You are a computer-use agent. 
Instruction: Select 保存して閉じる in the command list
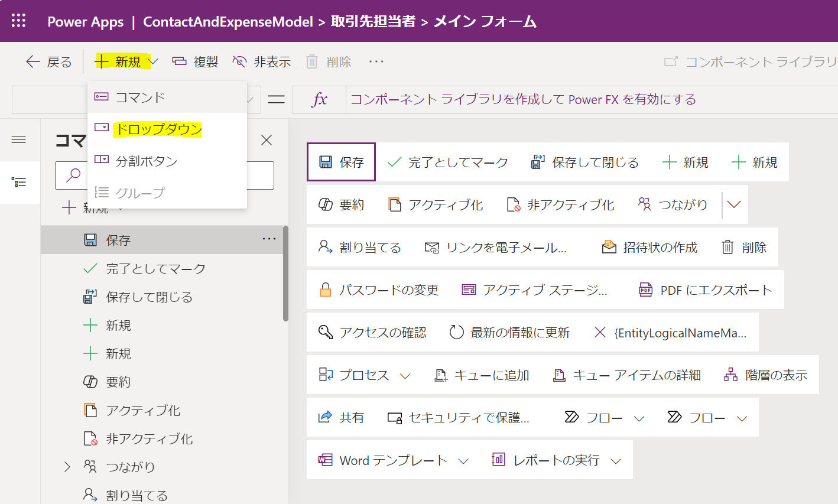[162, 297]
